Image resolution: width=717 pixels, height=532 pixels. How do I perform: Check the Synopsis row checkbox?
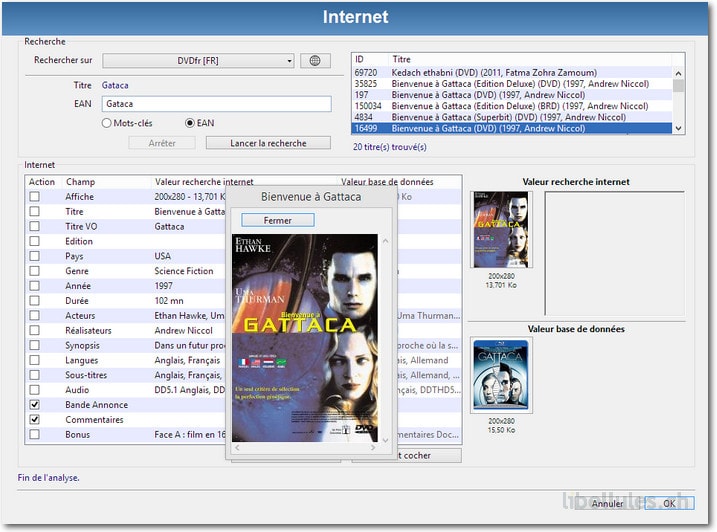34,345
